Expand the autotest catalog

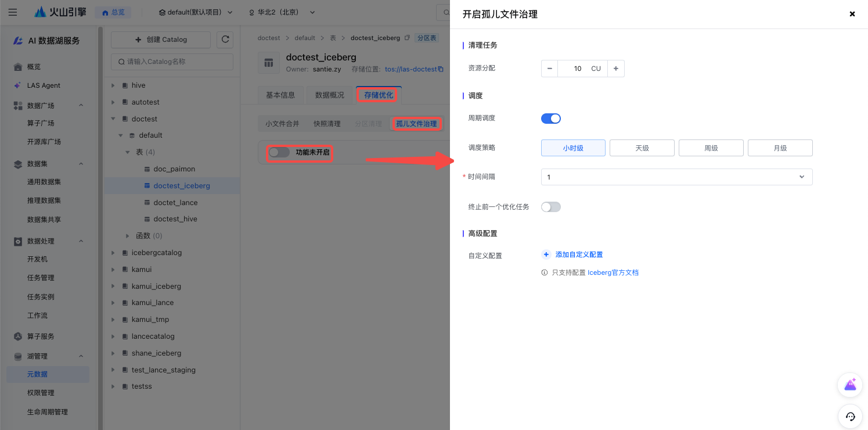pos(113,102)
